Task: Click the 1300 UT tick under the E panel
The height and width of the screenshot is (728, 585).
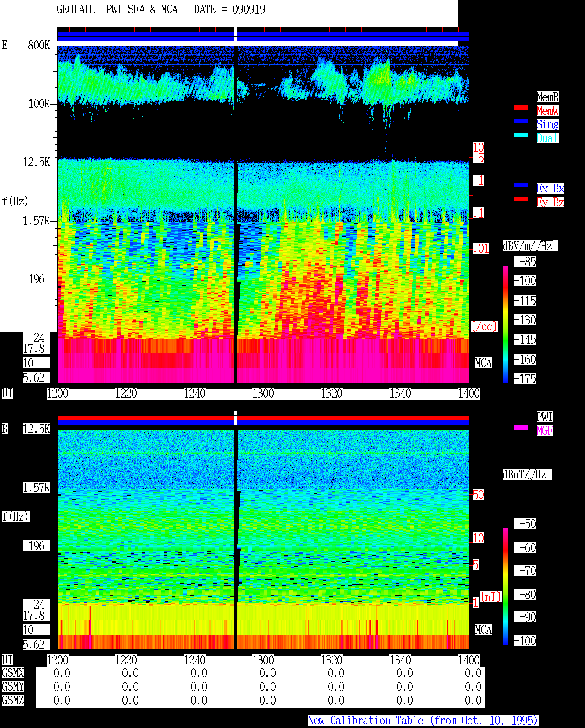Action: (263, 393)
